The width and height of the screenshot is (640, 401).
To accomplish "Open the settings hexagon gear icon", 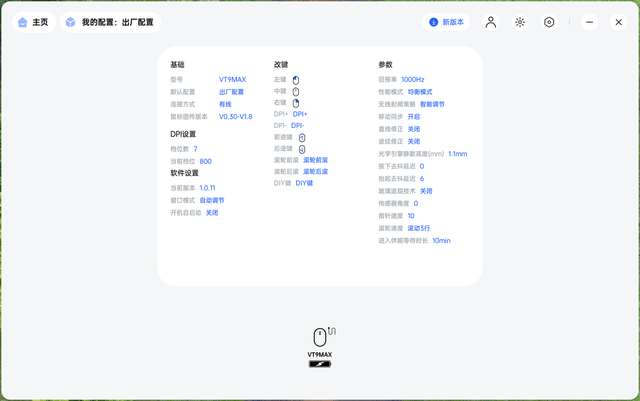I will coord(549,22).
